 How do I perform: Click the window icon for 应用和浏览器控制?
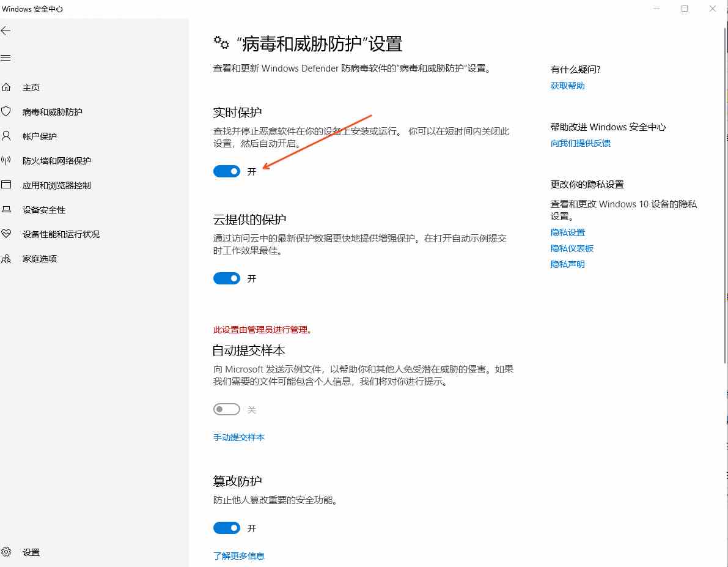tap(6, 185)
